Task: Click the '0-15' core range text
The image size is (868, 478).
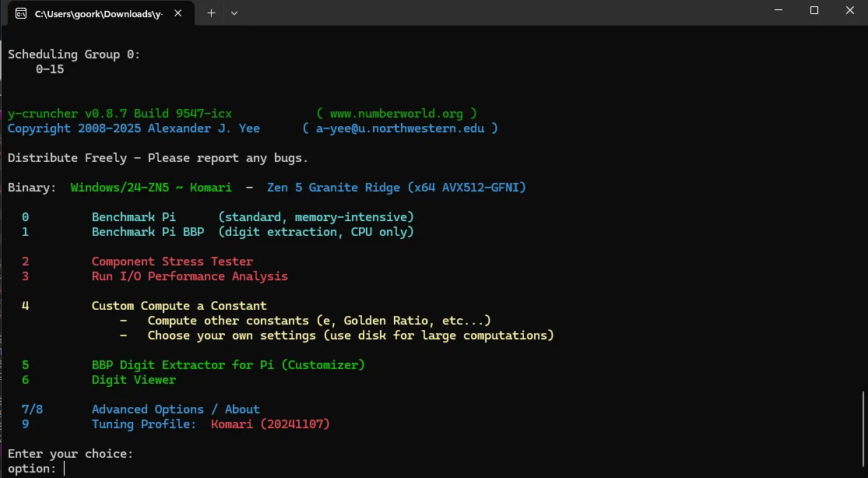Action: coord(50,69)
